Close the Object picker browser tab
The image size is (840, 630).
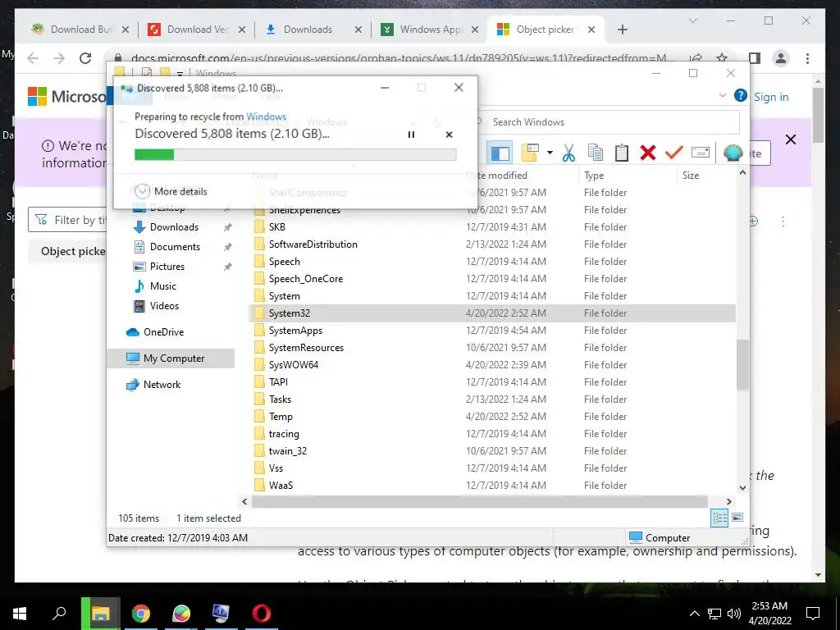point(591,30)
